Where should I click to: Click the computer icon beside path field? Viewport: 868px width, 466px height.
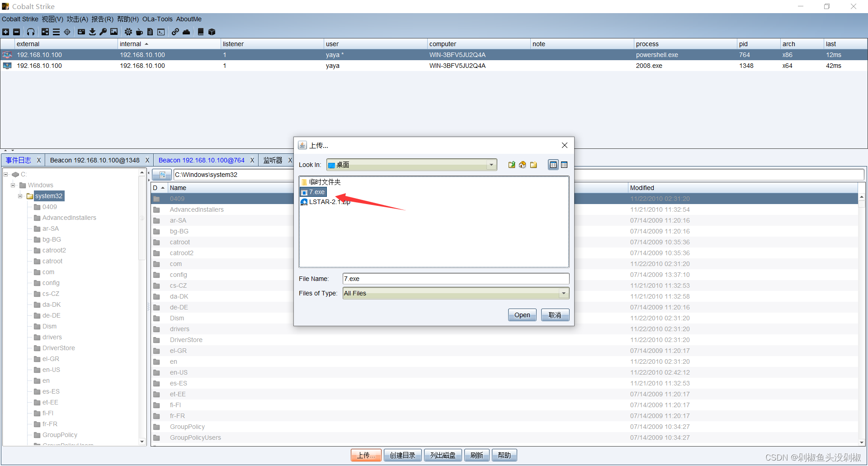click(162, 175)
